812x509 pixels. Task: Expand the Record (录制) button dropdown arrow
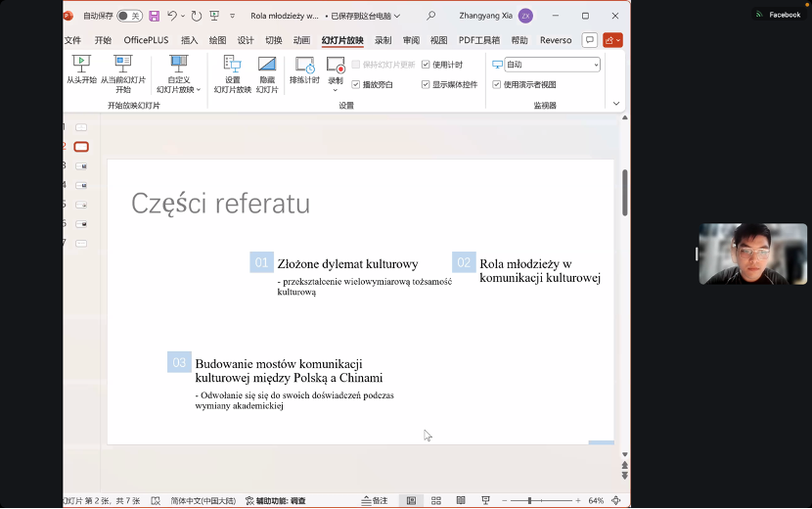point(336,90)
